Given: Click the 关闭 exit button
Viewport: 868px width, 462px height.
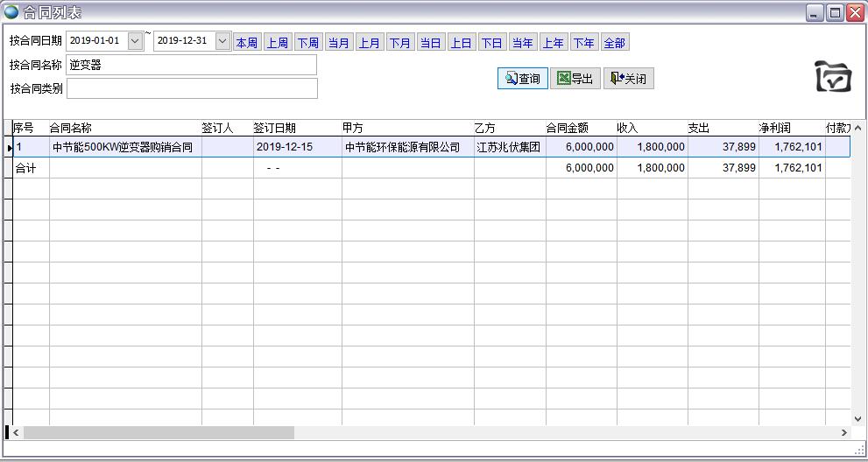Looking at the screenshot, I should tap(628, 79).
